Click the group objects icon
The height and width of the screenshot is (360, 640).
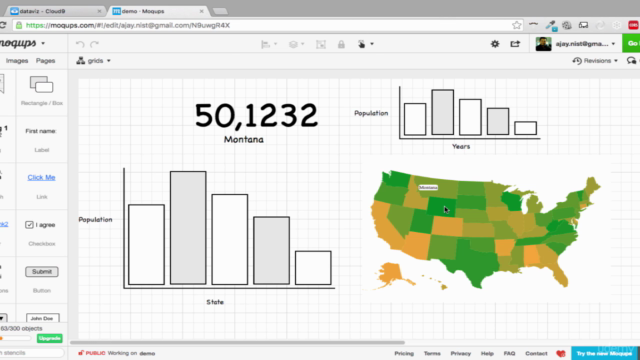click(x=321, y=44)
